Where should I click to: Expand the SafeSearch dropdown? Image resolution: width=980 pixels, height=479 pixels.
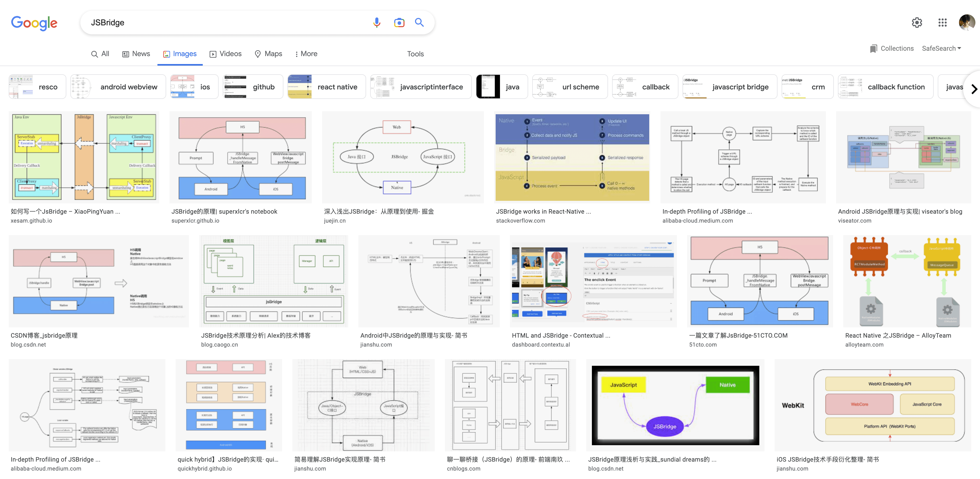(941, 48)
